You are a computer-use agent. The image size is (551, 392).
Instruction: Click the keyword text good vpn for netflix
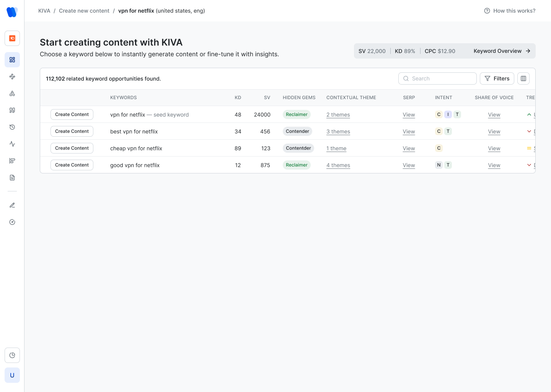click(135, 165)
